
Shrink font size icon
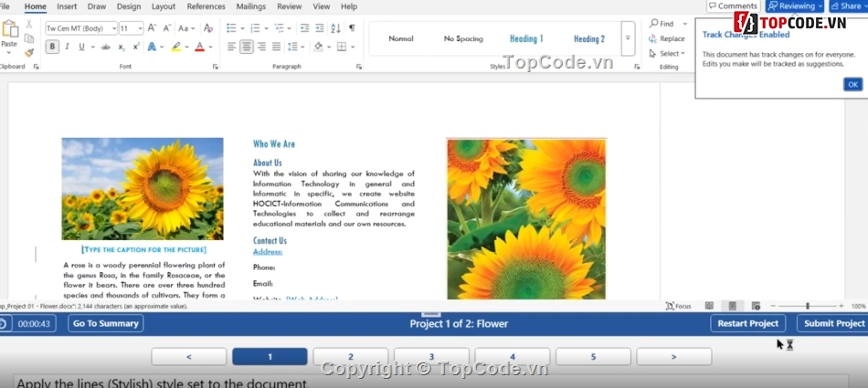[166, 27]
